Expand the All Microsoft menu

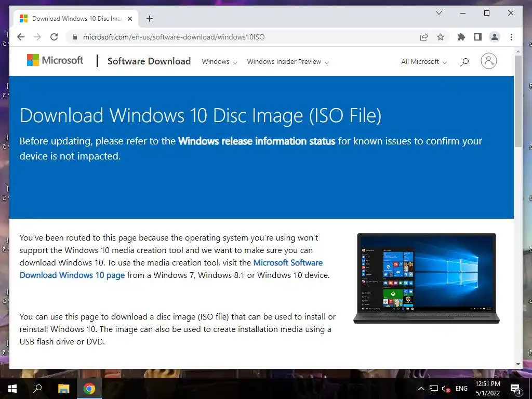tap(424, 62)
